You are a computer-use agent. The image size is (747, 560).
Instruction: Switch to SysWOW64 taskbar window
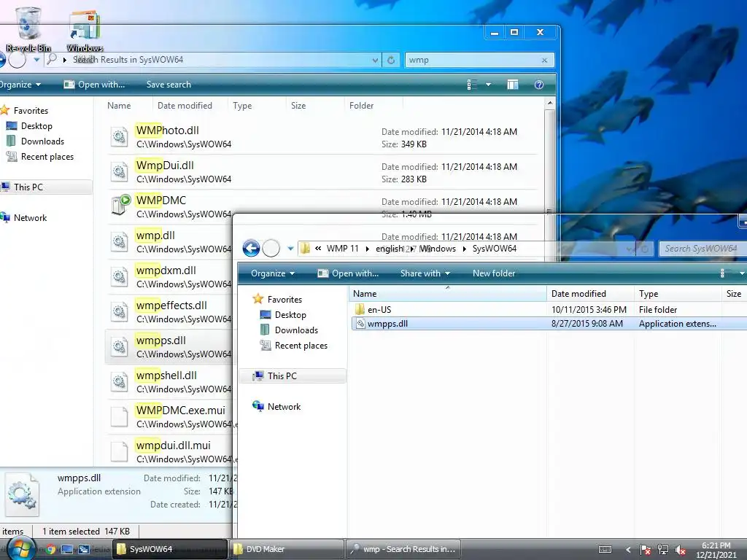click(x=170, y=549)
